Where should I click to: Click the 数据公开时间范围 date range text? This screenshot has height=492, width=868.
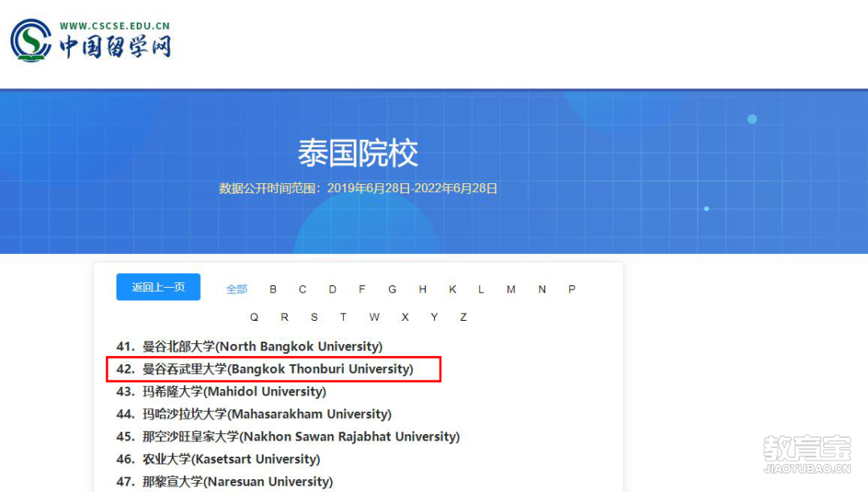(358, 188)
